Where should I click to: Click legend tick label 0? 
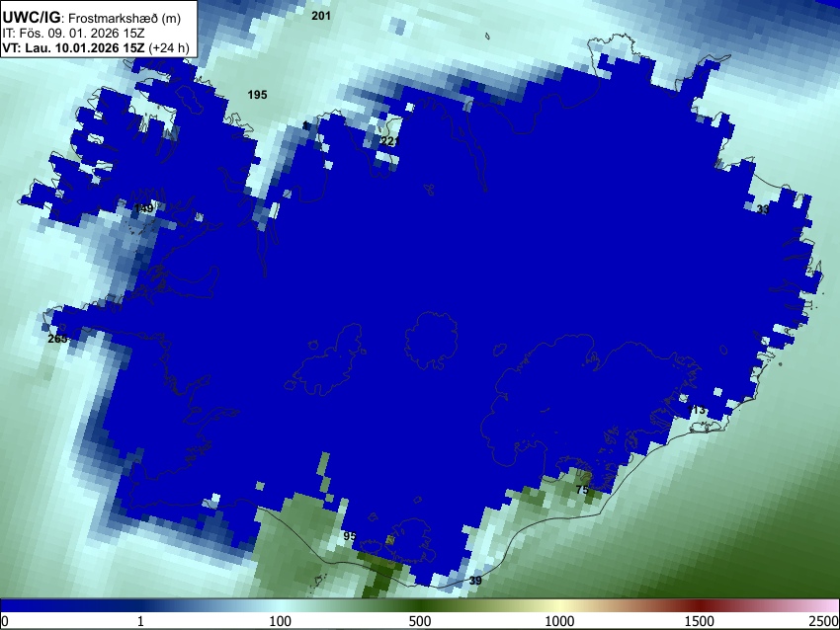click(5, 621)
